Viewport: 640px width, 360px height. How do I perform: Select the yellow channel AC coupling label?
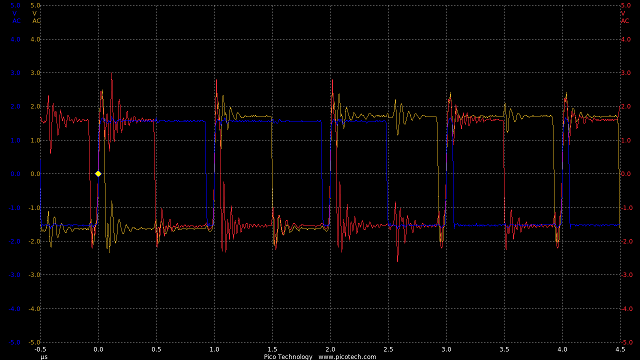pyautogui.click(x=36, y=21)
